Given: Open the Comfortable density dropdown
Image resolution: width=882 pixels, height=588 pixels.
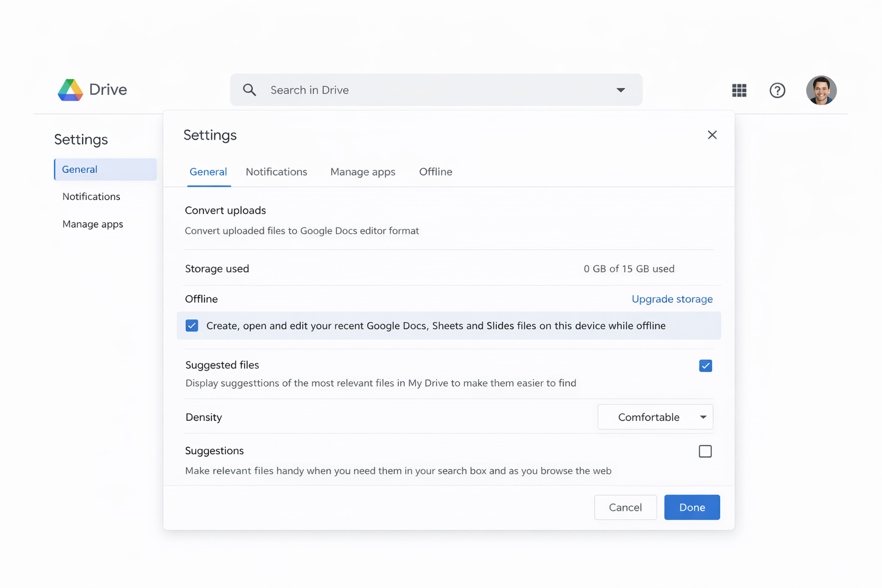Looking at the screenshot, I should click(x=655, y=417).
